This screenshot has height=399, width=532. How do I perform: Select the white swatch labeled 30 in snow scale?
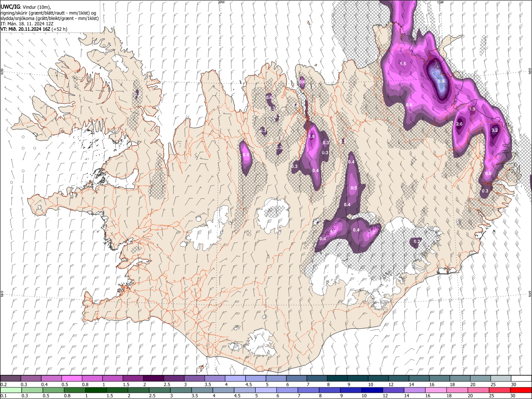point(521,379)
